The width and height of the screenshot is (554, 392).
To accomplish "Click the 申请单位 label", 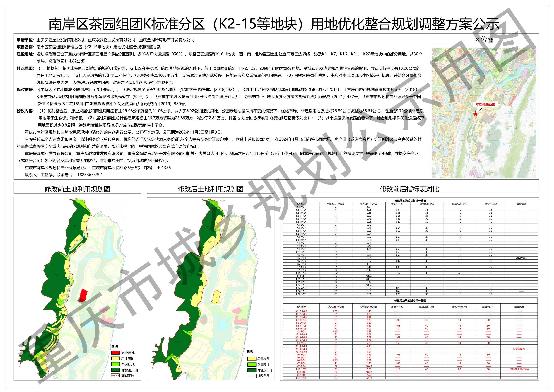I will pos(25,40).
